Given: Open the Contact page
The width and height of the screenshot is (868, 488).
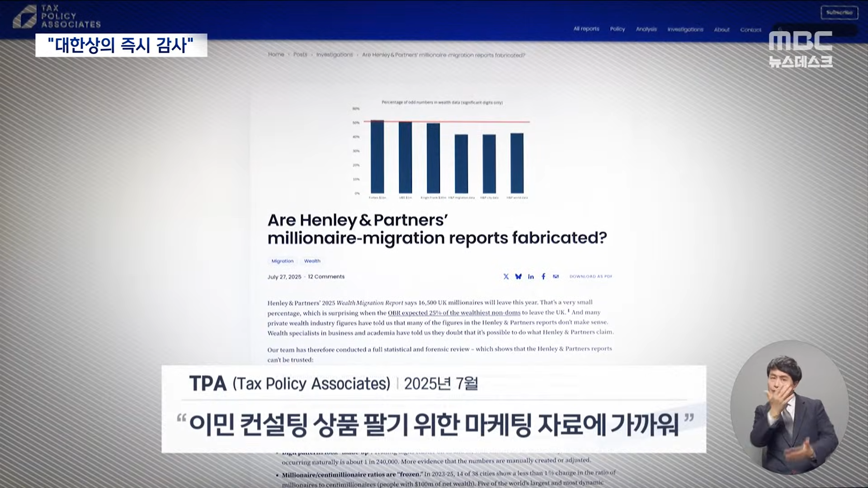Looking at the screenshot, I should pos(750,30).
